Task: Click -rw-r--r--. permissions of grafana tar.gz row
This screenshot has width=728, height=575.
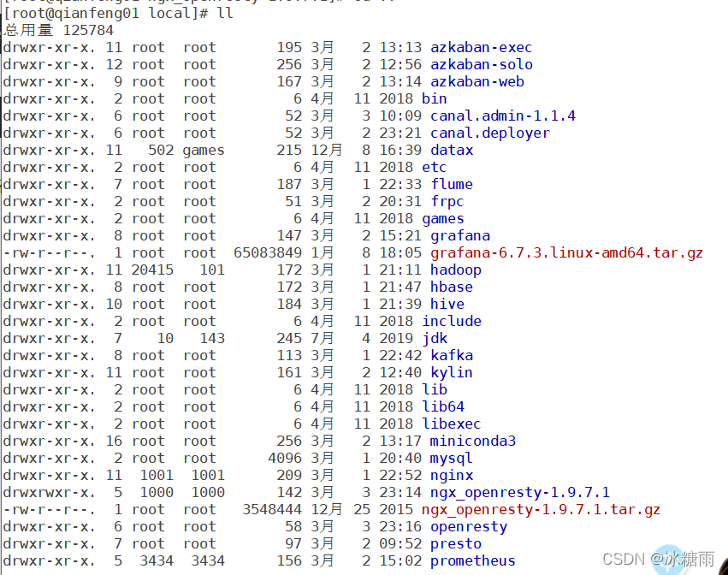Action: pos(49,253)
